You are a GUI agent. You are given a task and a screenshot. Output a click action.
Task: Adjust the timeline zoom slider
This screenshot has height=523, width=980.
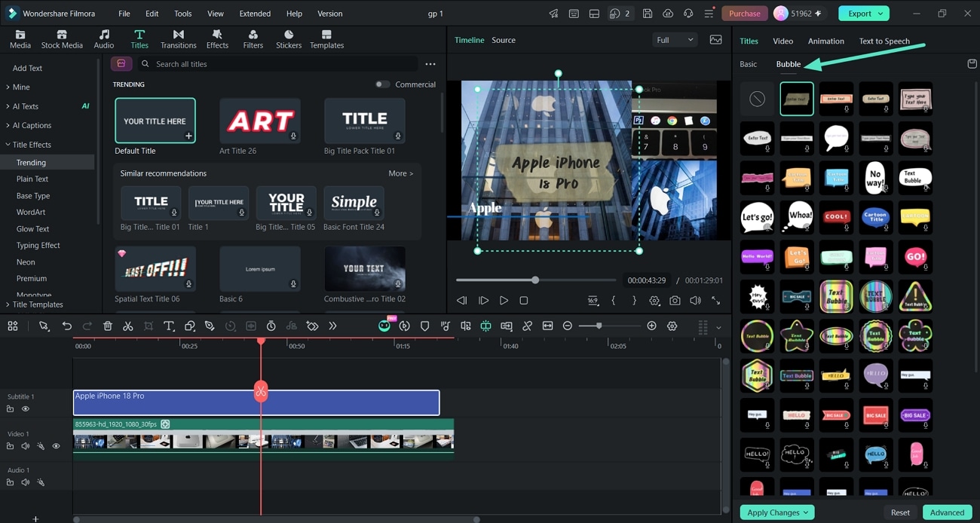[600, 326]
